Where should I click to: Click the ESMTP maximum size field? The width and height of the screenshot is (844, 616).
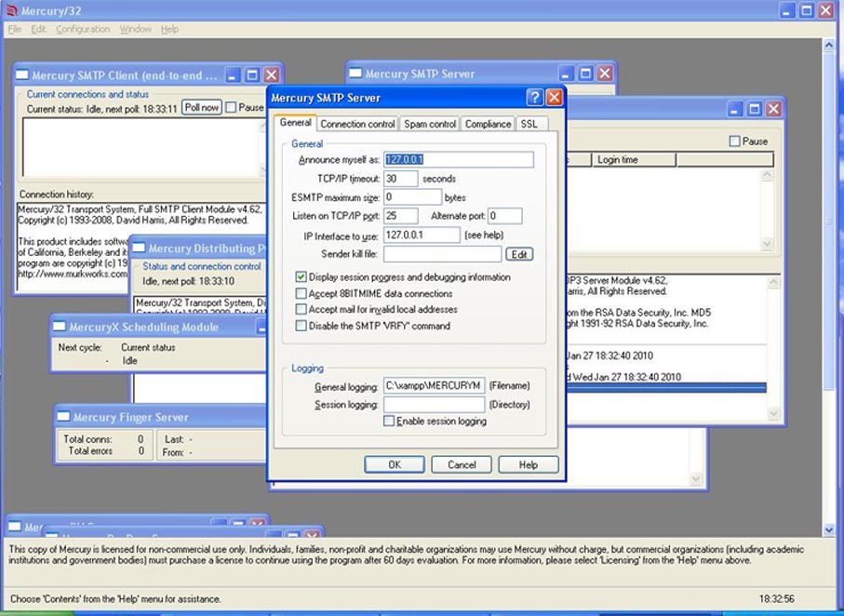click(x=412, y=197)
